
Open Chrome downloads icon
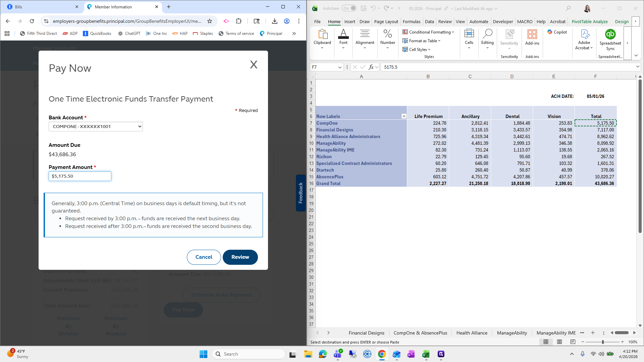274,21
